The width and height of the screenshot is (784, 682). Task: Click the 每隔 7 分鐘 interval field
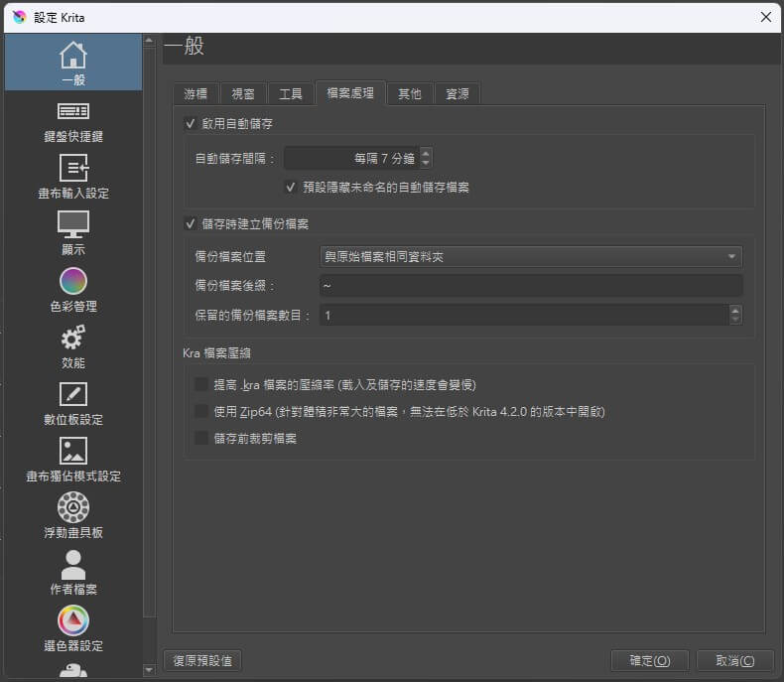[352, 158]
